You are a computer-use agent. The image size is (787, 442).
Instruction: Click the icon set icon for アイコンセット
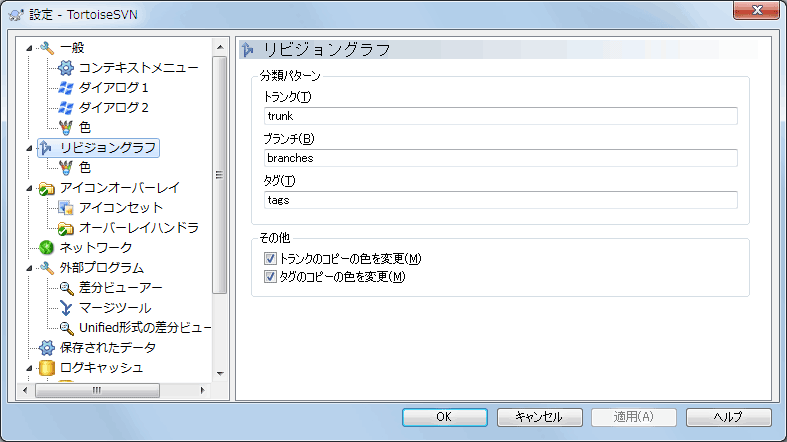pos(65,208)
